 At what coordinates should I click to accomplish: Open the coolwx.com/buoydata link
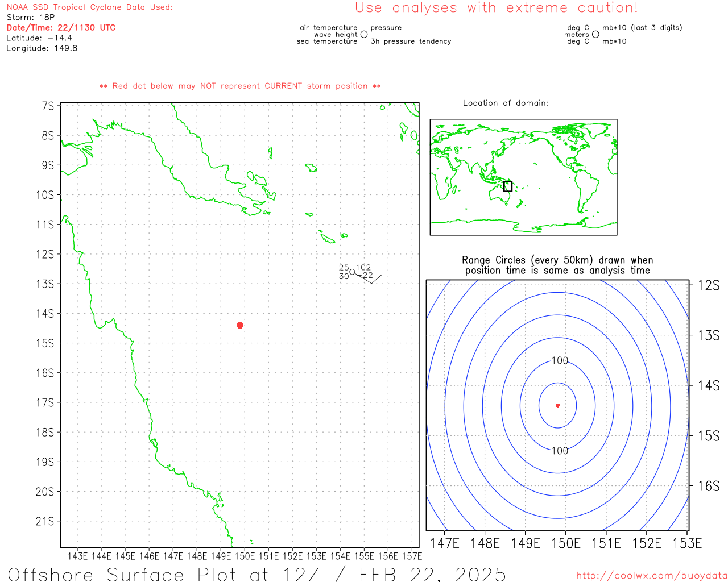pos(652,576)
